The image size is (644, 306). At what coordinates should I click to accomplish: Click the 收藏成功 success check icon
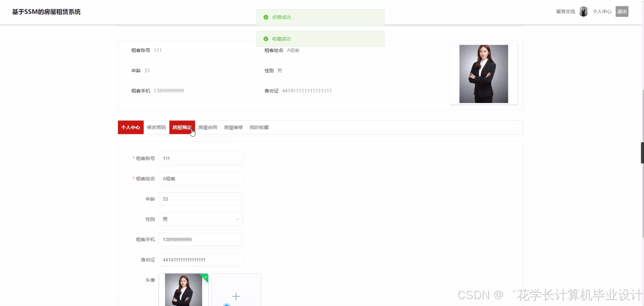click(266, 39)
